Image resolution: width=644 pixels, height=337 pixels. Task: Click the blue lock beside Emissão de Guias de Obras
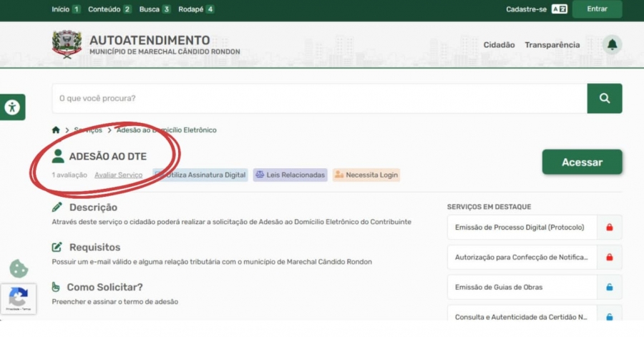(x=610, y=288)
